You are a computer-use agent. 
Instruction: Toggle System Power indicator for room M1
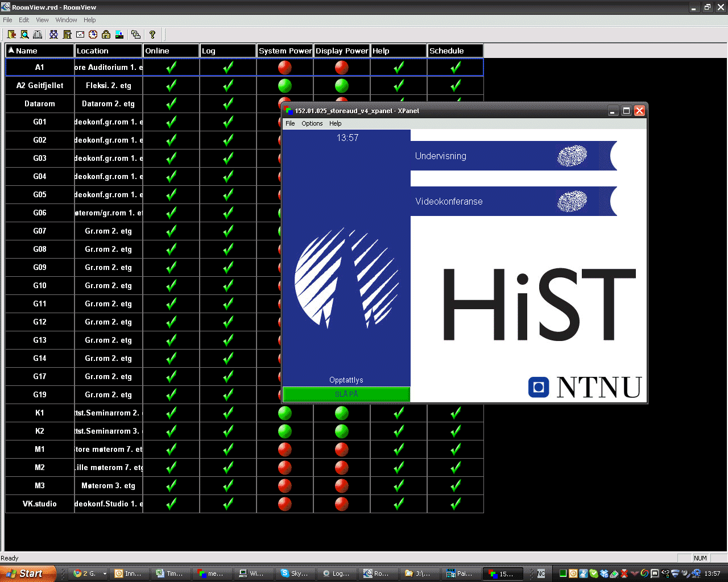tap(285, 449)
